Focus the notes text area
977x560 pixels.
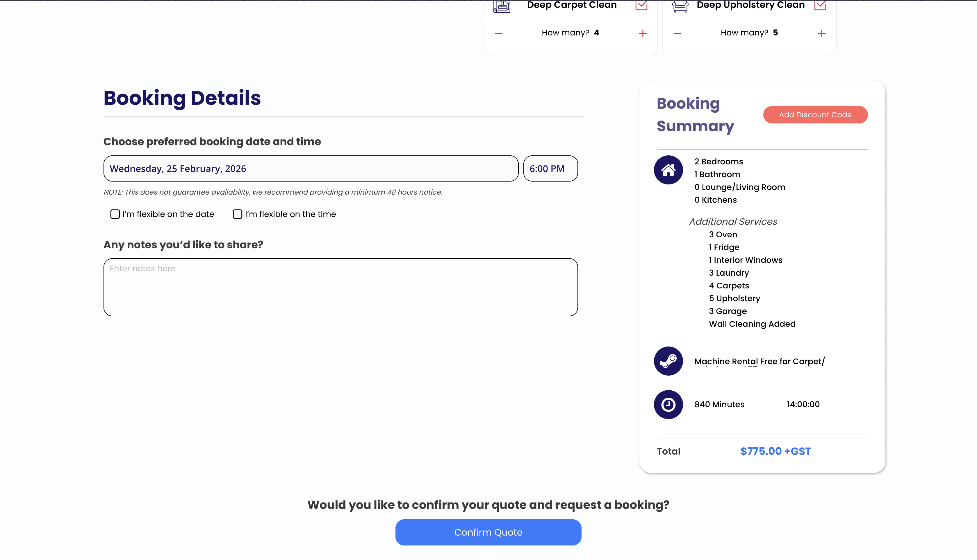tap(340, 287)
